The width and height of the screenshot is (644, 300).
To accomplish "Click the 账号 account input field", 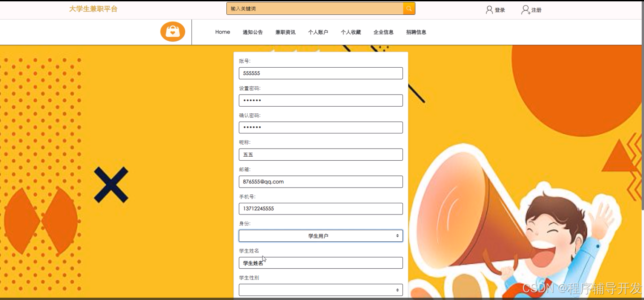I will coord(321,73).
